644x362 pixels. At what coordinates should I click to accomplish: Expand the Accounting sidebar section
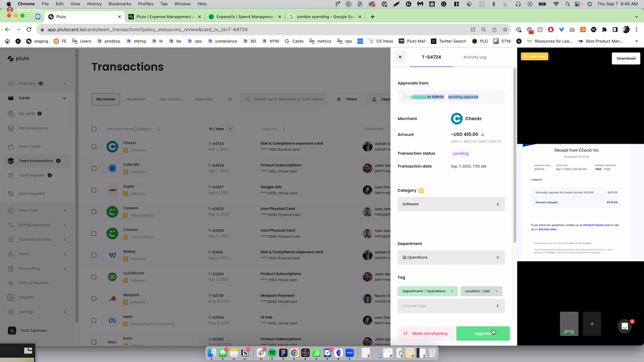click(x=64, y=268)
